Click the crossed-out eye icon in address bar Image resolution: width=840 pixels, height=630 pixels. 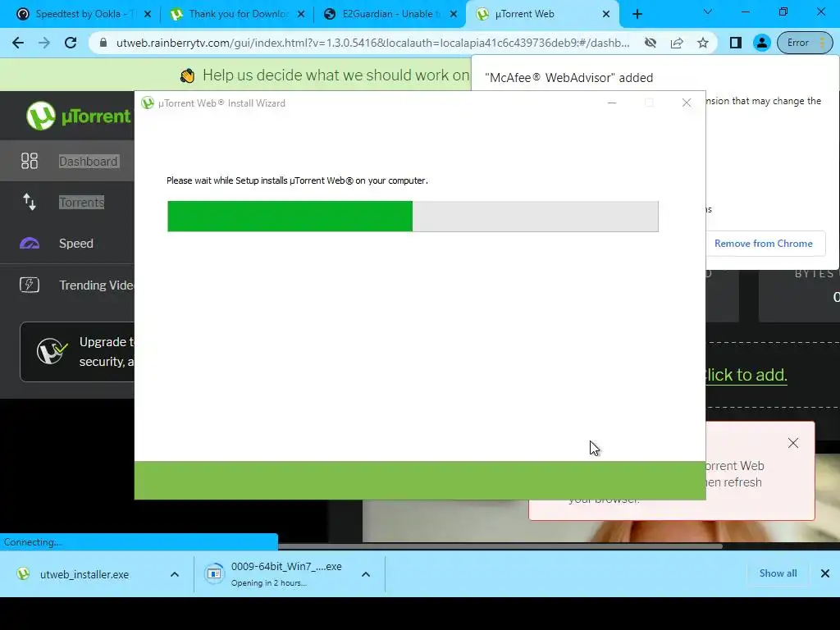(x=651, y=43)
